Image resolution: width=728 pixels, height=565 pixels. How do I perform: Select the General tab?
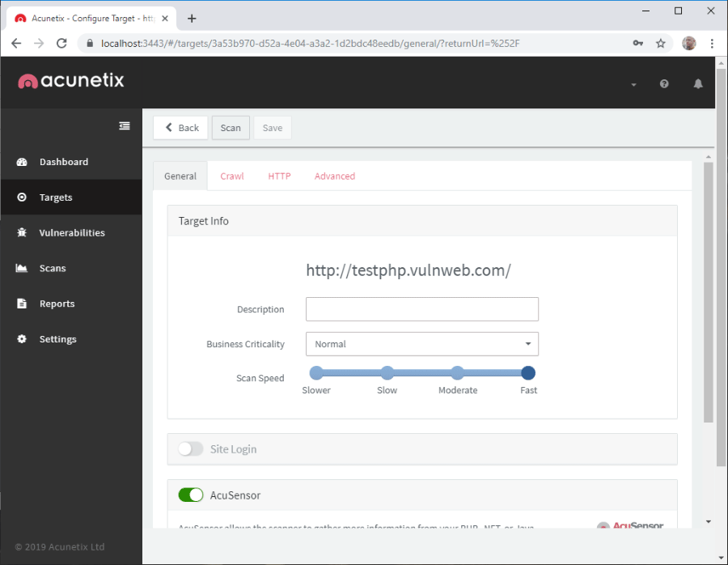[180, 176]
